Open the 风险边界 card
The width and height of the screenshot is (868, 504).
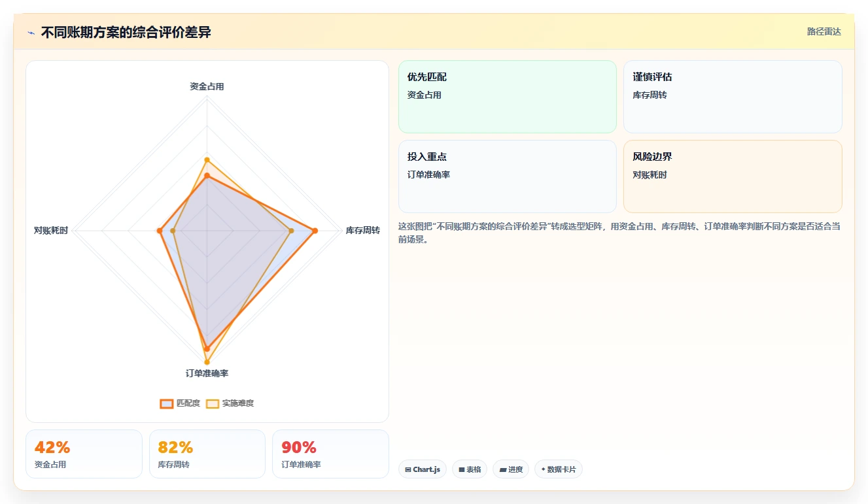coord(733,176)
